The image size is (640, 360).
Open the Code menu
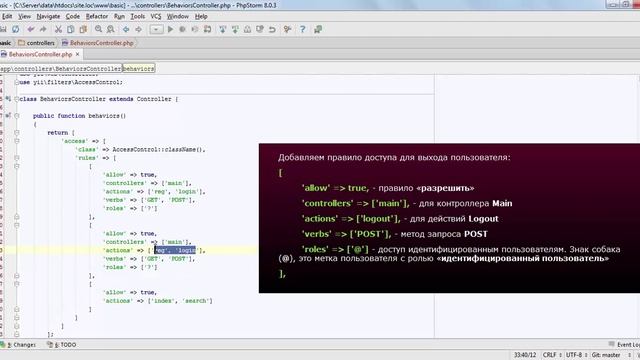point(73,16)
